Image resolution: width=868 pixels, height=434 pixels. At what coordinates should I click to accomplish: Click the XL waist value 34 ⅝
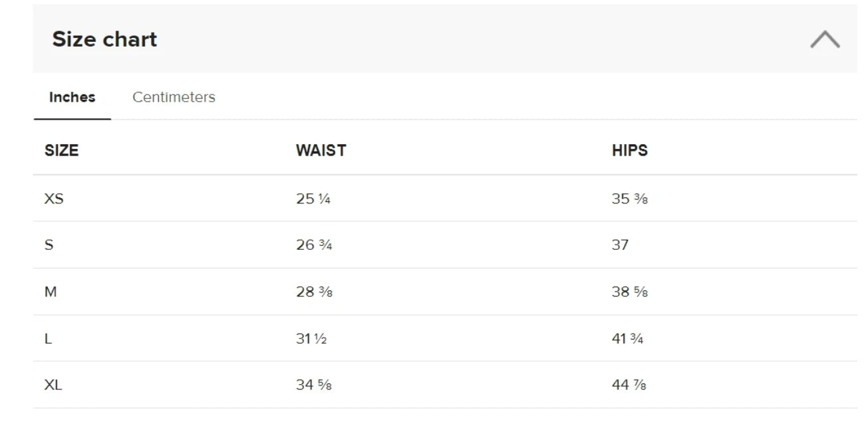click(314, 385)
